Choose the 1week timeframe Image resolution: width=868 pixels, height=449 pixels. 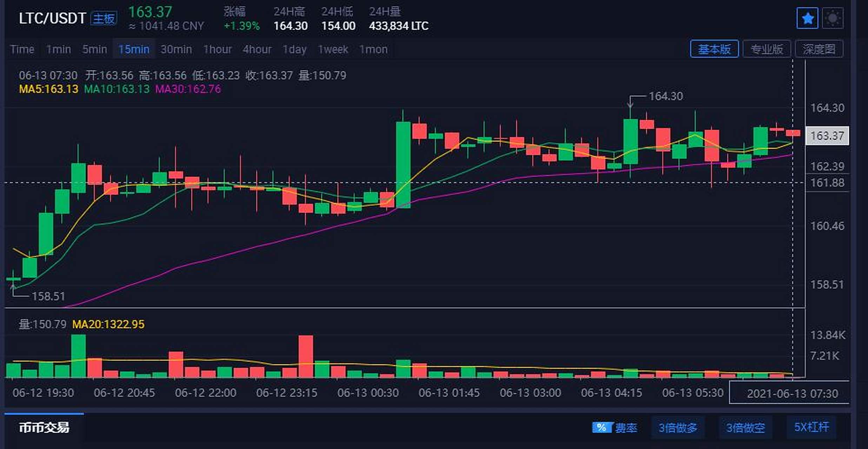pyautogui.click(x=333, y=49)
